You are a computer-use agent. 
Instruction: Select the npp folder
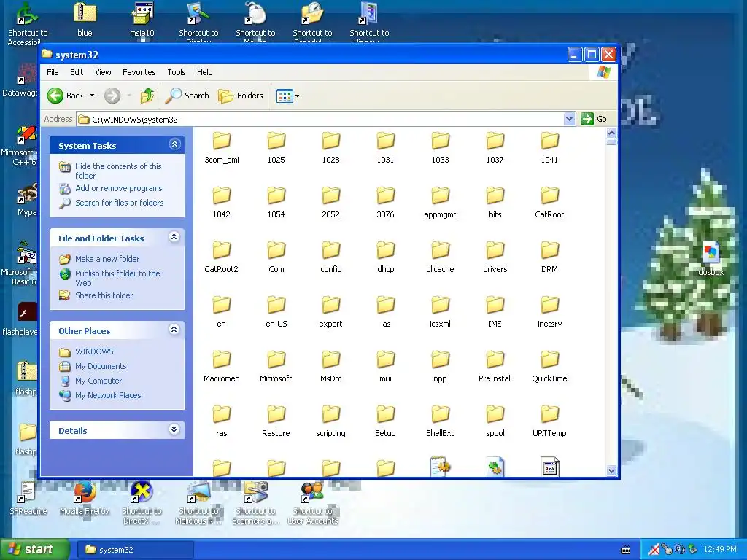click(x=440, y=367)
